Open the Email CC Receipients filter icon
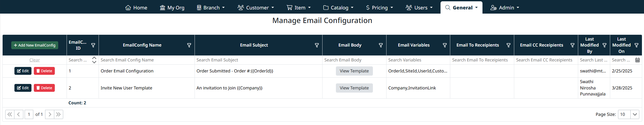The height and width of the screenshot is (125, 644). pyautogui.click(x=572, y=45)
